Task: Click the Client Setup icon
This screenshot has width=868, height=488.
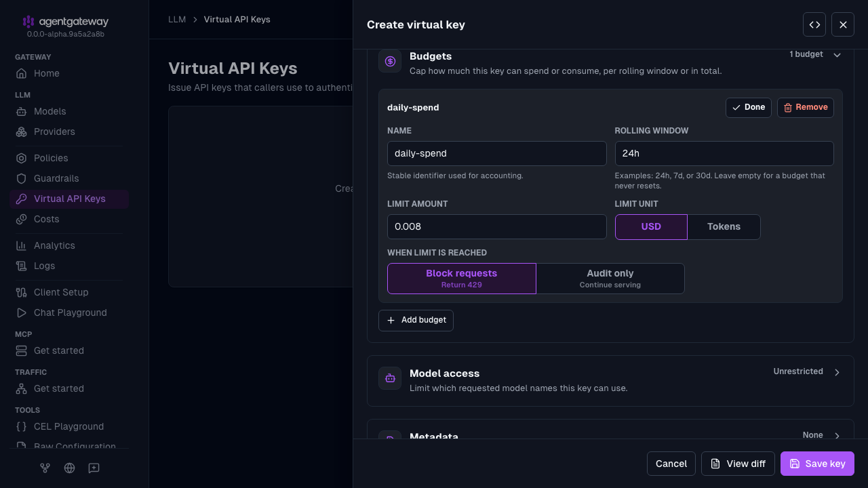Action: tap(22, 292)
